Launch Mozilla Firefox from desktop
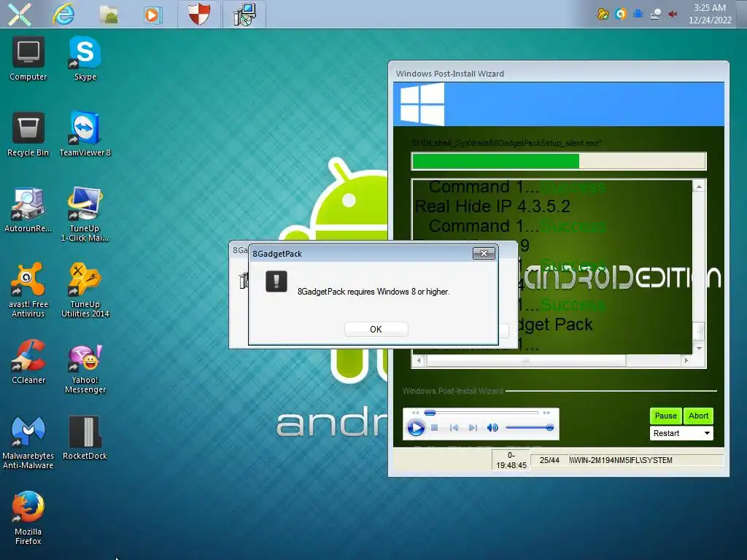Image resolution: width=747 pixels, height=560 pixels. 28,518
